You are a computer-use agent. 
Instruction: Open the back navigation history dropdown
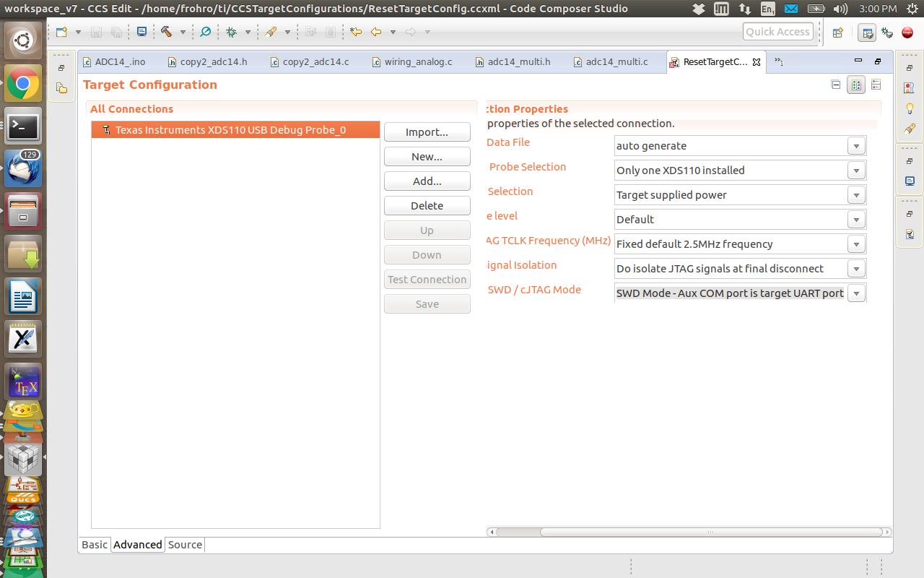(x=393, y=32)
